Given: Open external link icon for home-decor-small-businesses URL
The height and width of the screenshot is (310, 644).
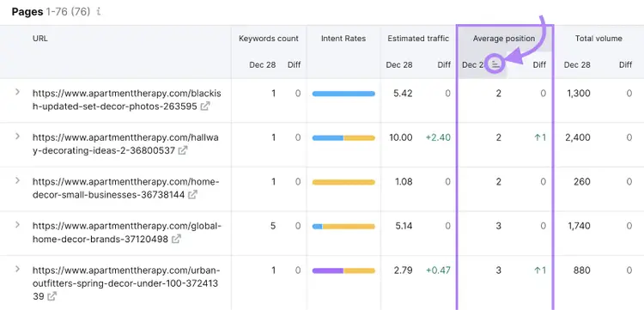Looking at the screenshot, I should pyautogui.click(x=192, y=195).
